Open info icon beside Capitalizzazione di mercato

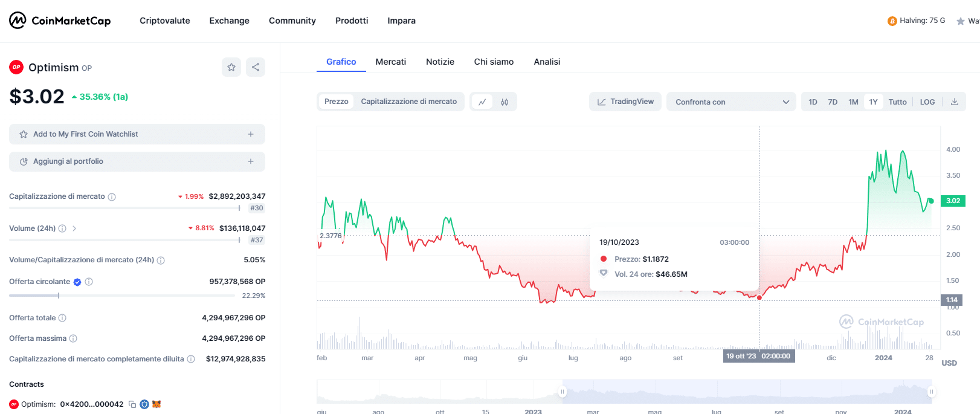(x=112, y=197)
